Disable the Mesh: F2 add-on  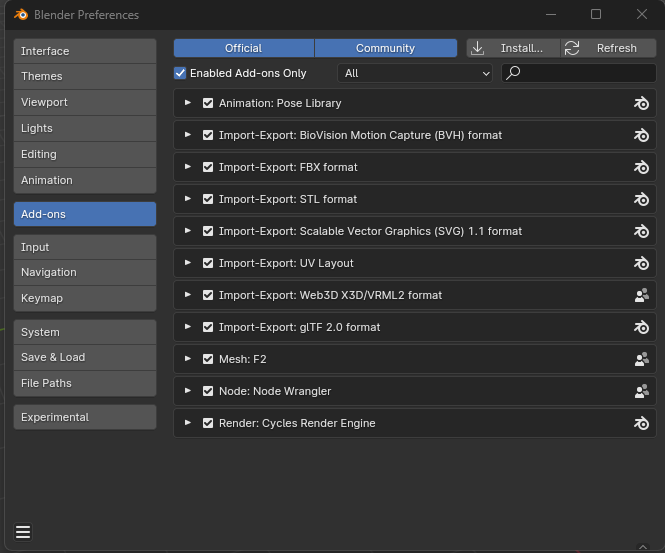208,359
